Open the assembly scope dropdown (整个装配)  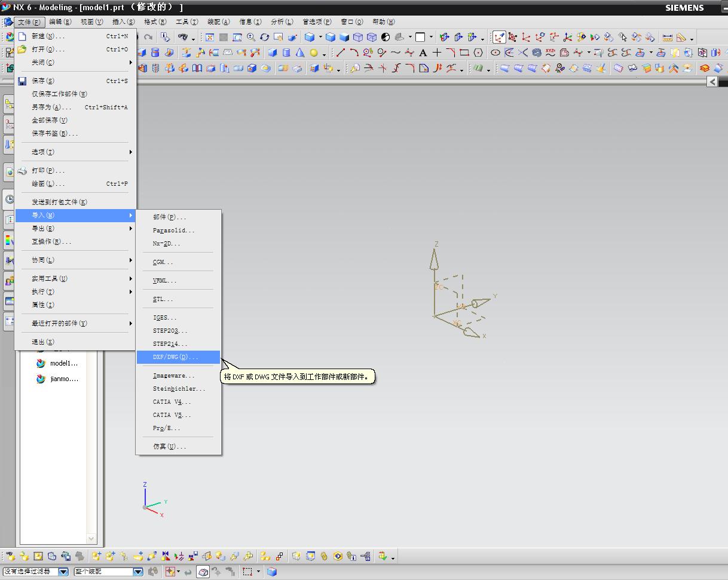137,572
